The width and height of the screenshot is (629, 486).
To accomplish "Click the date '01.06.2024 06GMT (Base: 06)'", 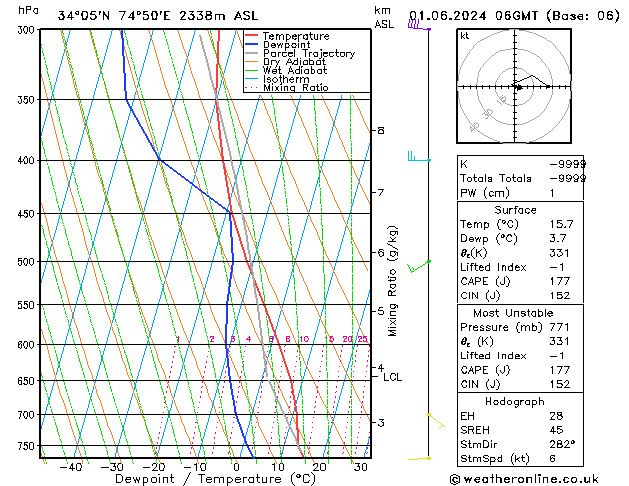I will click(x=514, y=16).
